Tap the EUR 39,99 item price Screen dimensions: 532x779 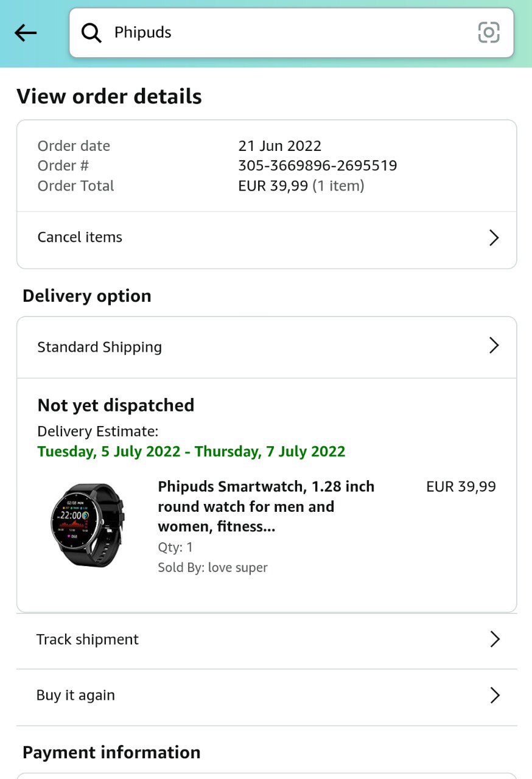(x=461, y=487)
